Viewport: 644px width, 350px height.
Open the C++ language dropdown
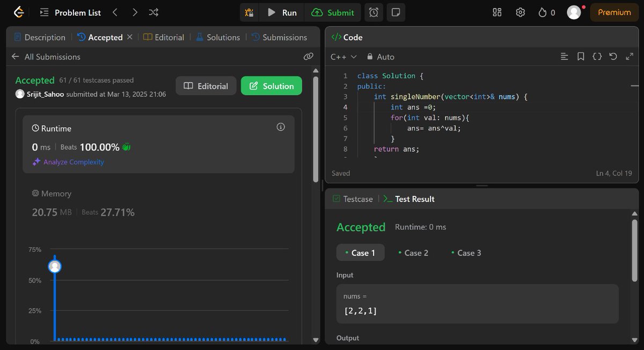pos(343,56)
